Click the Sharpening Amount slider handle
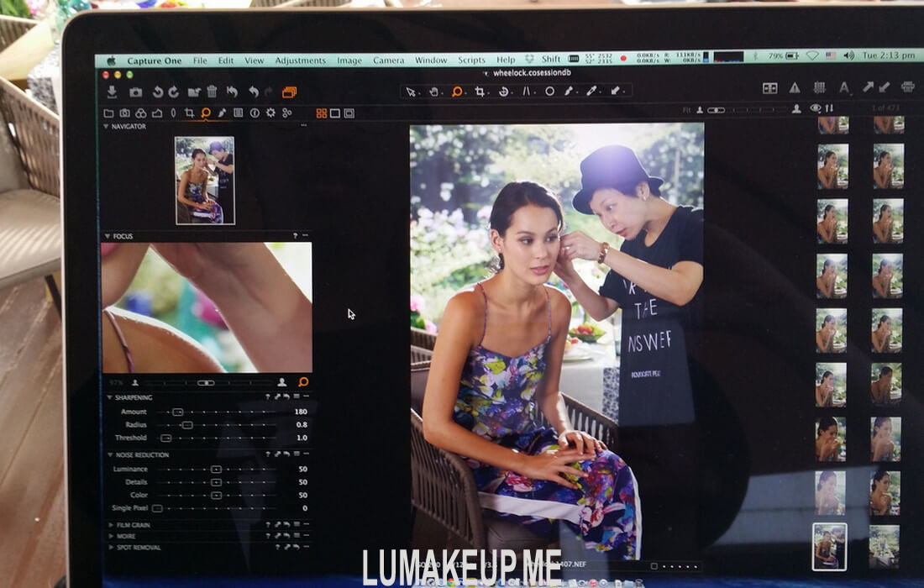924x588 pixels. click(x=177, y=412)
